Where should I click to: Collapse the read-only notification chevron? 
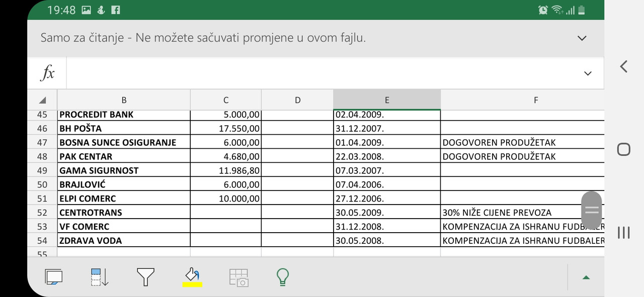pyautogui.click(x=582, y=38)
